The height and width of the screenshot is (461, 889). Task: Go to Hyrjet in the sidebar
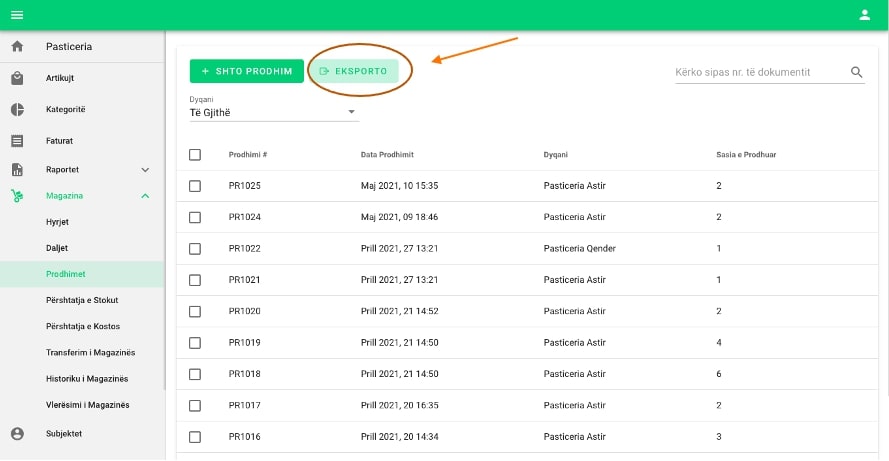click(57, 222)
